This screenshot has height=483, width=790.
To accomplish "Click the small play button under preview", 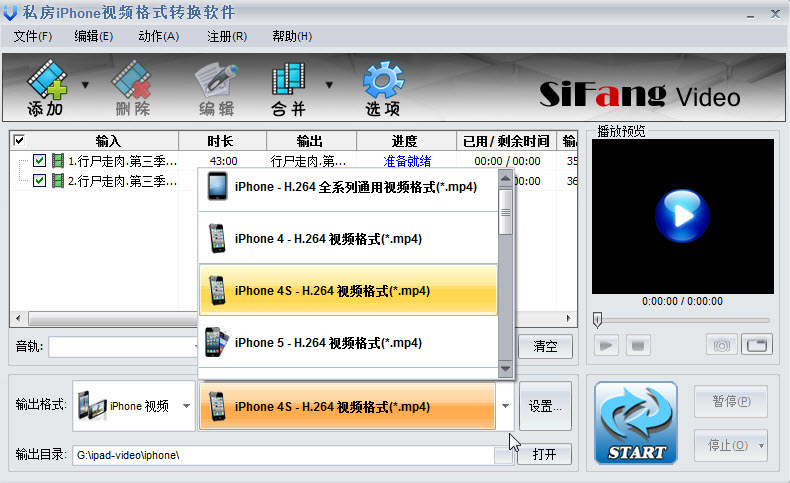I will (606, 346).
